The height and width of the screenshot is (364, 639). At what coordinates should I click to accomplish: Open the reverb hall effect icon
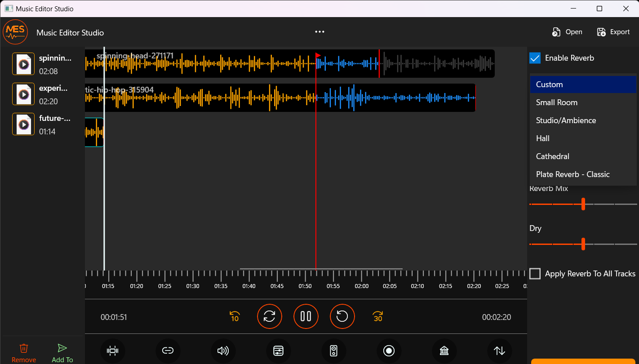coord(444,351)
